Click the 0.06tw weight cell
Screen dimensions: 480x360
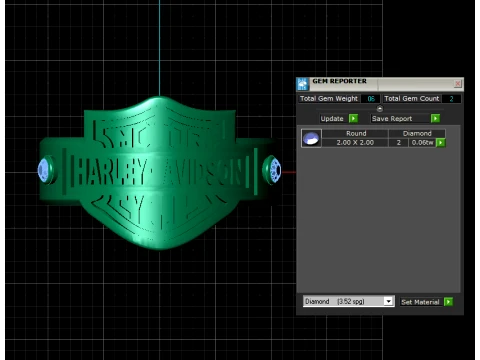[x=422, y=143]
